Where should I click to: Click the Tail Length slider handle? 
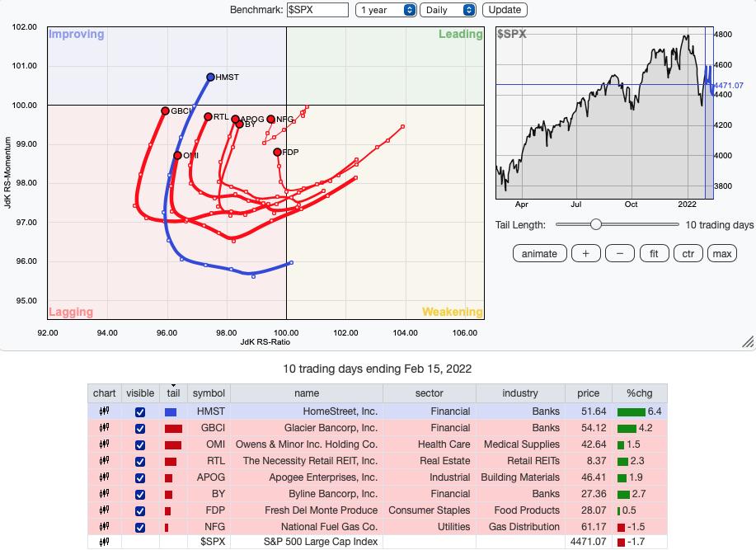click(596, 224)
